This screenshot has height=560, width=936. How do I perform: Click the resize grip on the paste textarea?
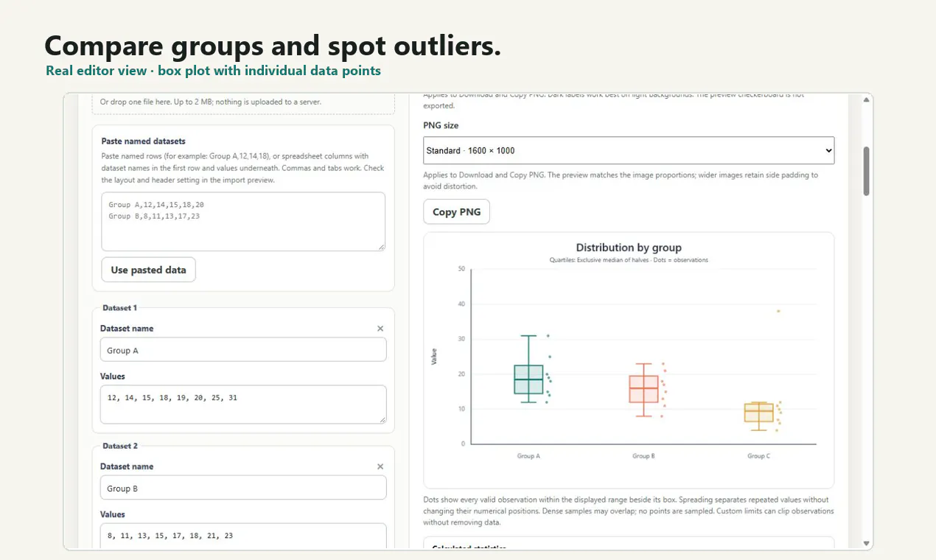381,247
